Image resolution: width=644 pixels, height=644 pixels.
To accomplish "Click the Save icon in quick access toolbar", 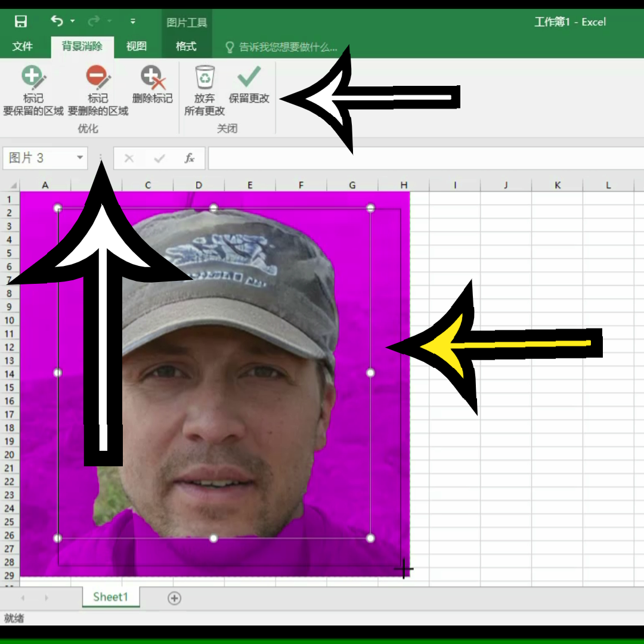I will [x=20, y=21].
